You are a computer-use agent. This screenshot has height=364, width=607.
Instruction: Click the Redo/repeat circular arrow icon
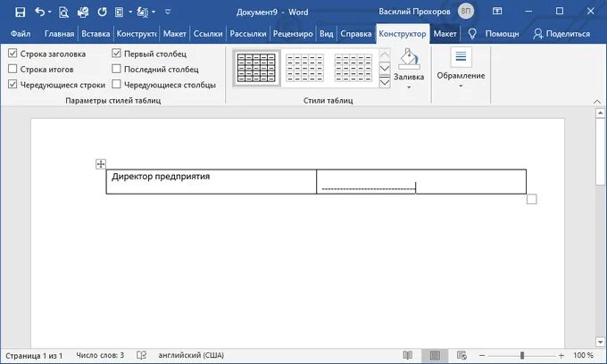click(102, 12)
